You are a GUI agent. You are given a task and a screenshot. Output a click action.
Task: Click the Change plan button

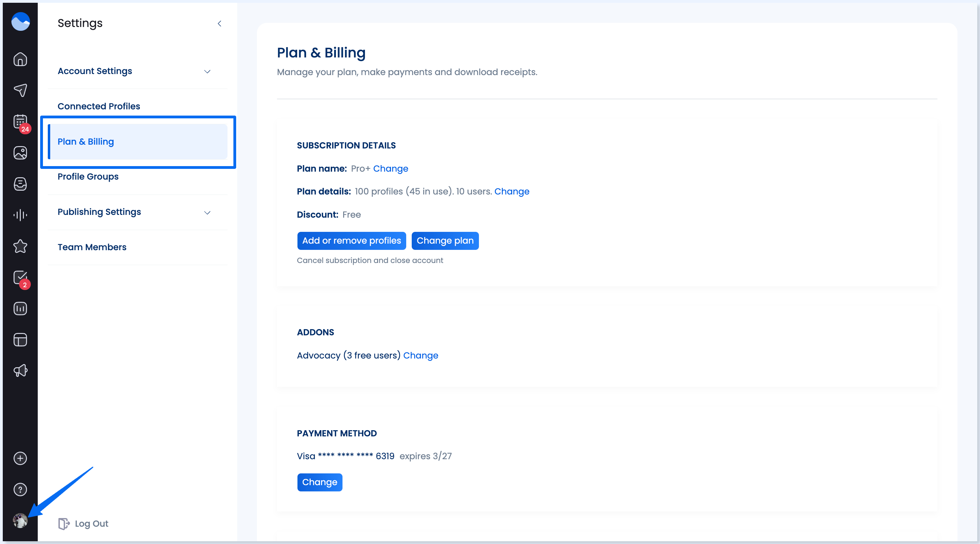coord(445,241)
